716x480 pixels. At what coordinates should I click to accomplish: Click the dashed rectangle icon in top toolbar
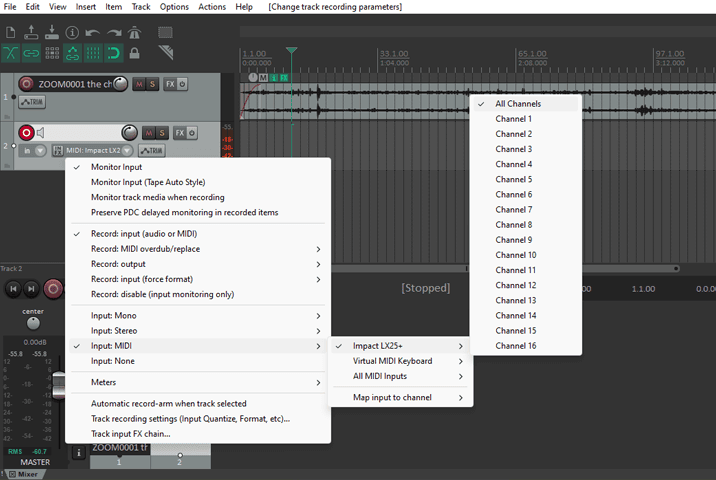pyautogui.click(x=165, y=32)
